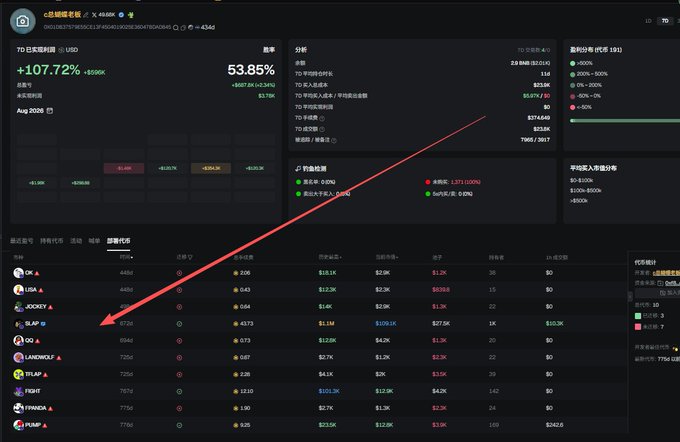The width and height of the screenshot is (680, 442).
Task: Open FIGHT token avatar
Action: [x=18, y=391]
